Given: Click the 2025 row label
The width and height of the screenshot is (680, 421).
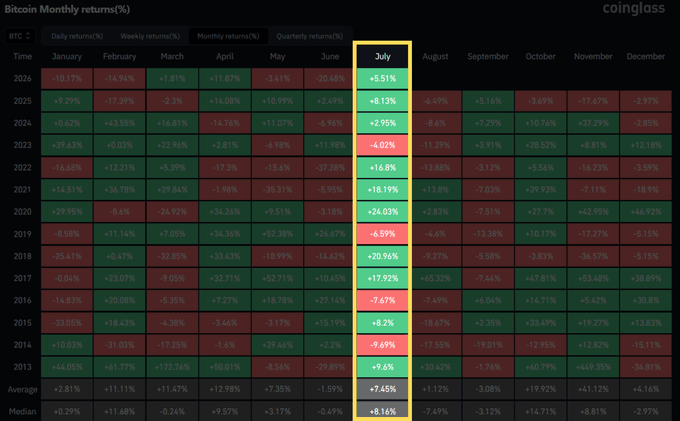Looking at the screenshot, I should point(23,101).
